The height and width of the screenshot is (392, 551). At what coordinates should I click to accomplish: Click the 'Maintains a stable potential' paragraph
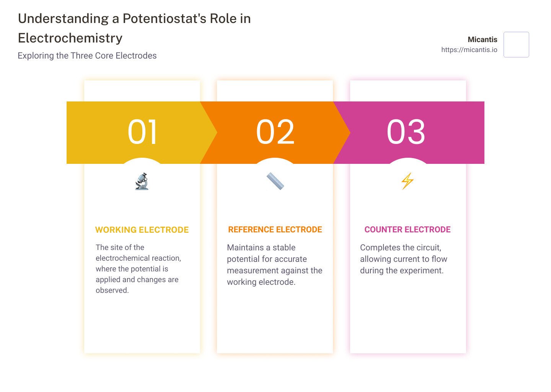274,265
